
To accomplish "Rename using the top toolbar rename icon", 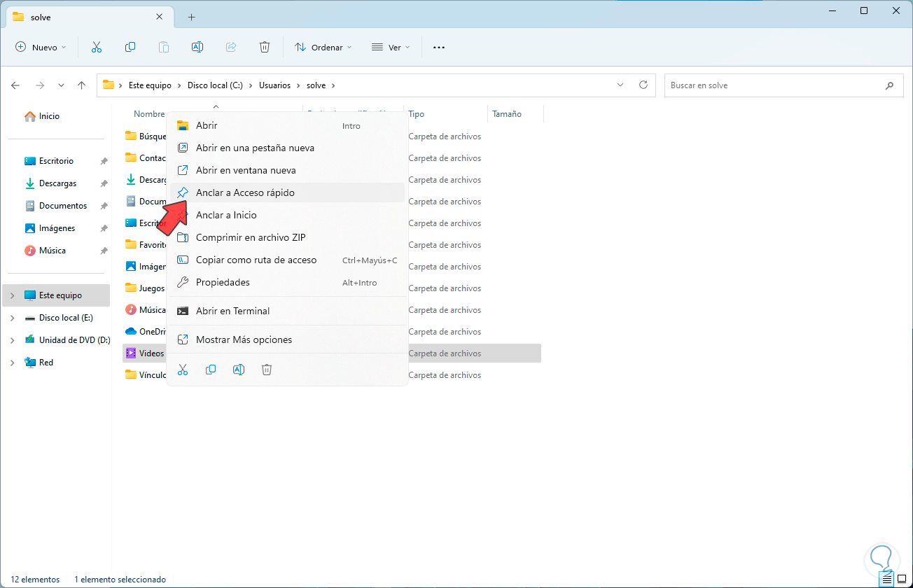I will [197, 47].
